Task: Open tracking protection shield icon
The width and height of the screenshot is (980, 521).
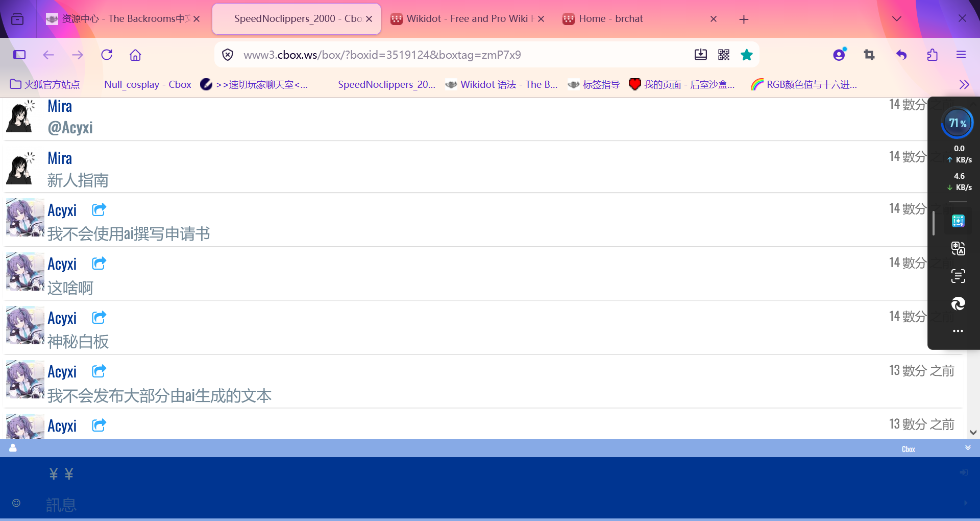Action: click(x=228, y=55)
